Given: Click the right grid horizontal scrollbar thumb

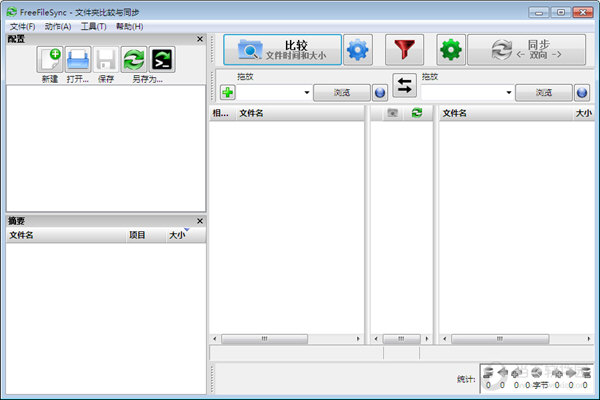Looking at the screenshot, I should click(x=500, y=339).
